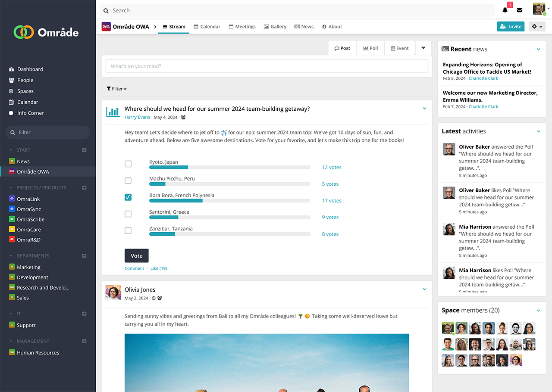This screenshot has height=392, width=552.
Task: Click the poll chart icon beside question
Action: pos(113,112)
